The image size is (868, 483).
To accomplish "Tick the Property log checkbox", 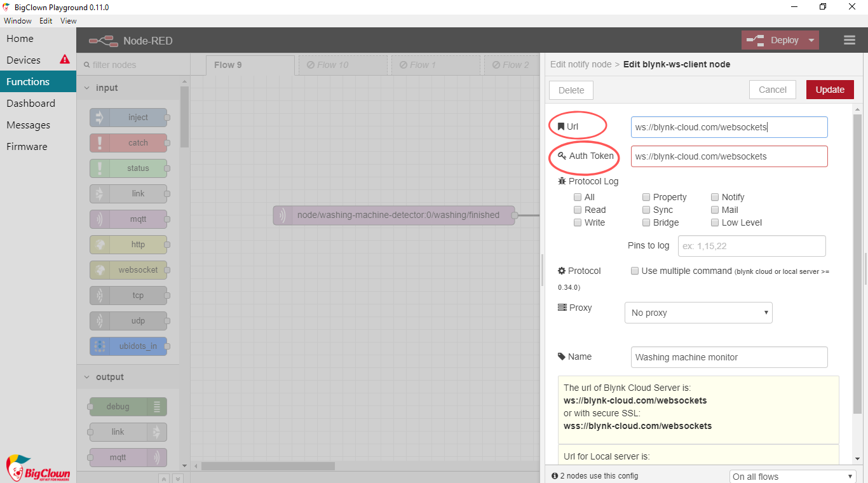I will point(646,197).
